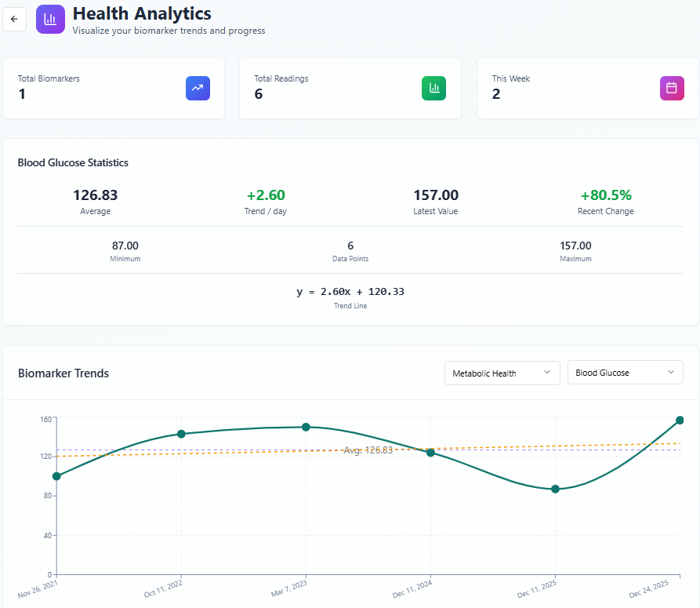
Task: Click the +2.60 Trend per day value
Action: (x=266, y=195)
